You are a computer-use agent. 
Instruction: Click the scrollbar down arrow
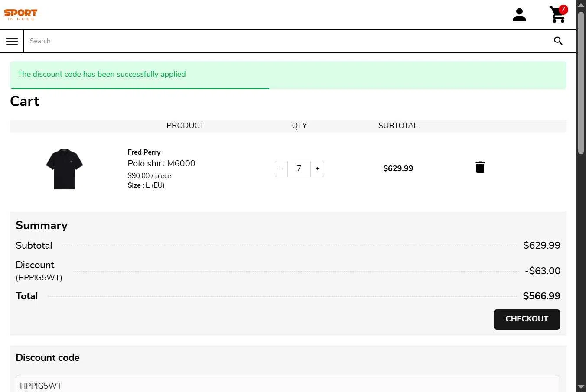click(x=581, y=387)
